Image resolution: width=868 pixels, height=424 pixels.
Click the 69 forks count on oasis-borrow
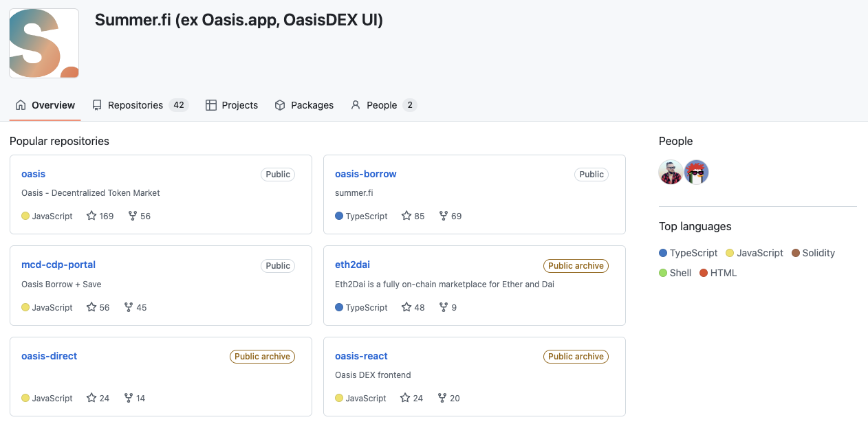point(457,216)
